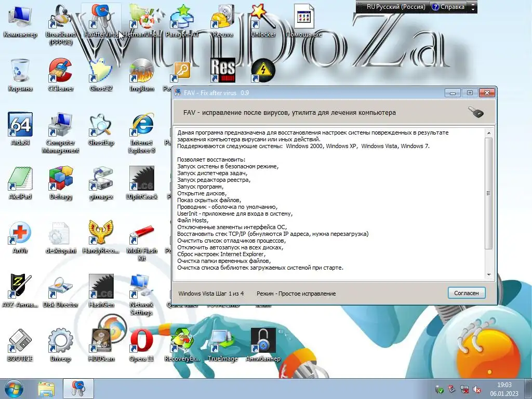Image resolution: width=532 pixels, height=399 pixels.
Task: Launch the Paragon-AT shortcut
Action: [182, 21]
